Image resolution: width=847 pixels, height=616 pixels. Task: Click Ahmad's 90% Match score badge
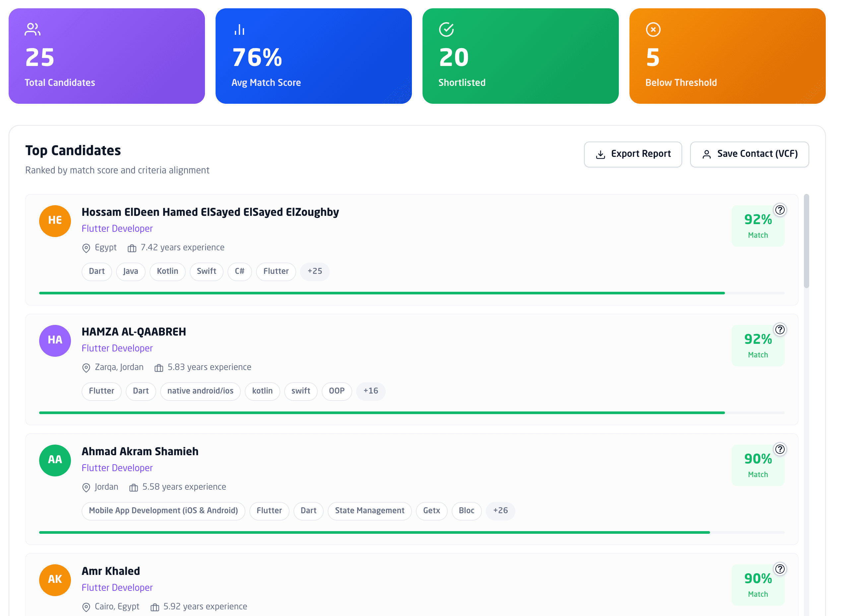click(758, 465)
